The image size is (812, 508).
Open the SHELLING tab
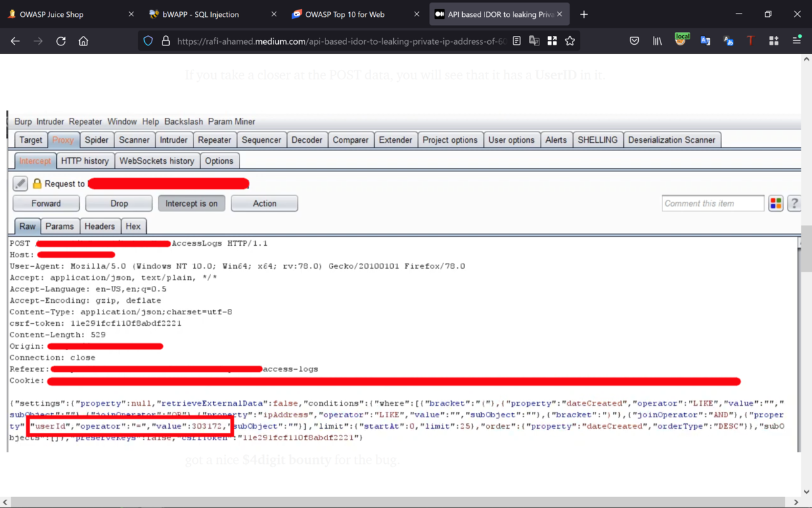point(597,140)
